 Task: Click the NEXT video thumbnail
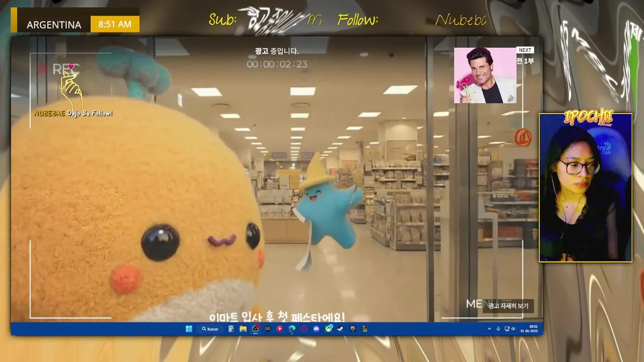(485, 75)
